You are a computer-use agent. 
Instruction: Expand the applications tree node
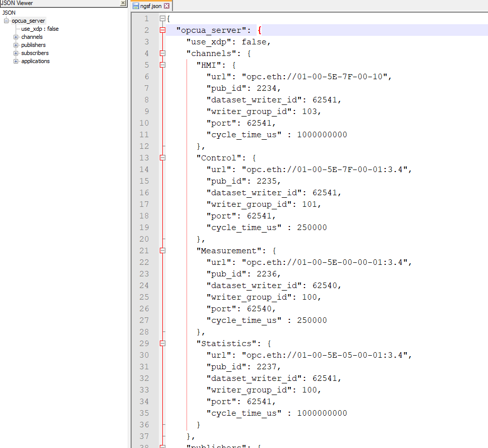coord(16,62)
